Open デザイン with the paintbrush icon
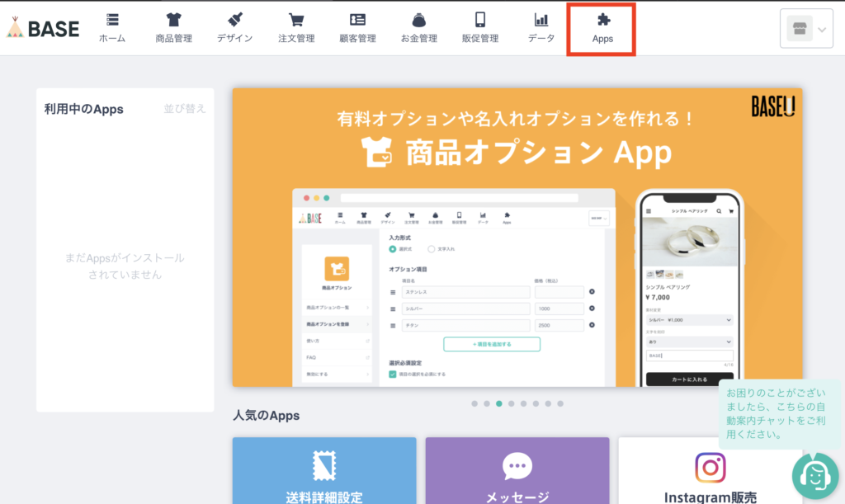Image resolution: width=845 pixels, height=504 pixels. click(x=234, y=28)
